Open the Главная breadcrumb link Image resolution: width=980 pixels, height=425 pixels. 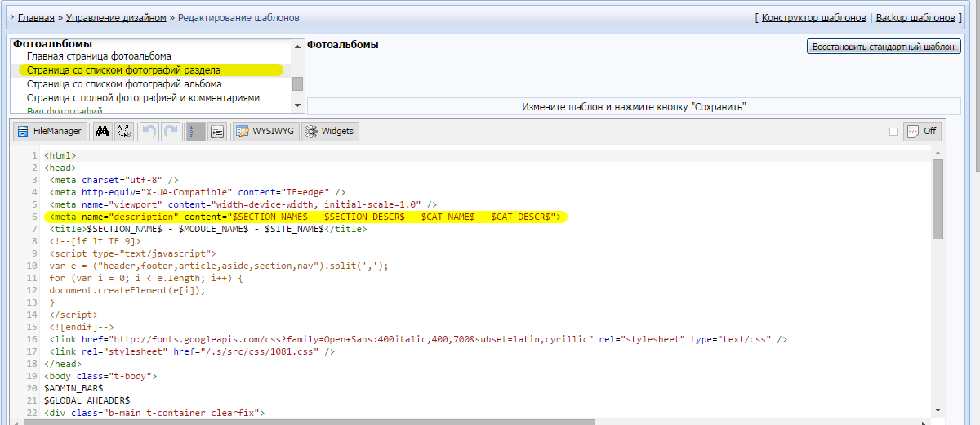(x=36, y=17)
